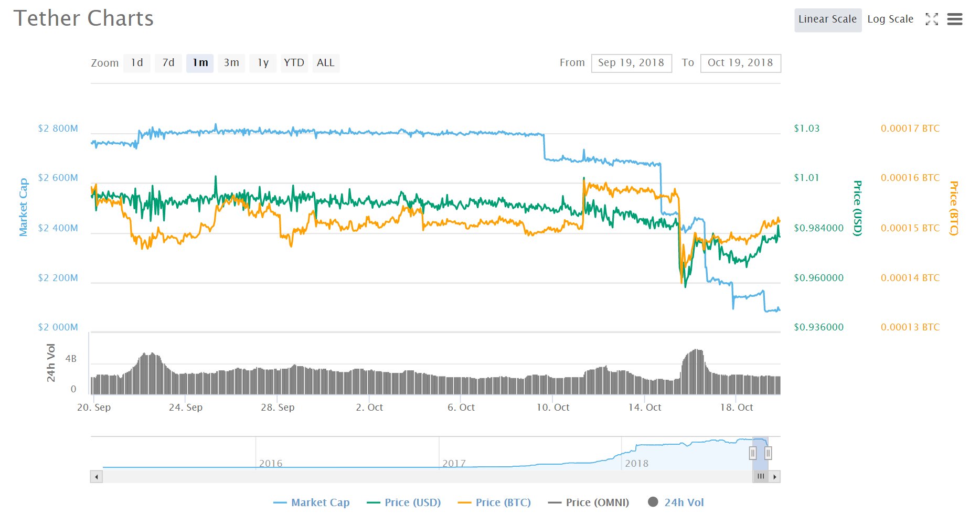
Task: Choose the 1y zoom range
Action: 263,63
